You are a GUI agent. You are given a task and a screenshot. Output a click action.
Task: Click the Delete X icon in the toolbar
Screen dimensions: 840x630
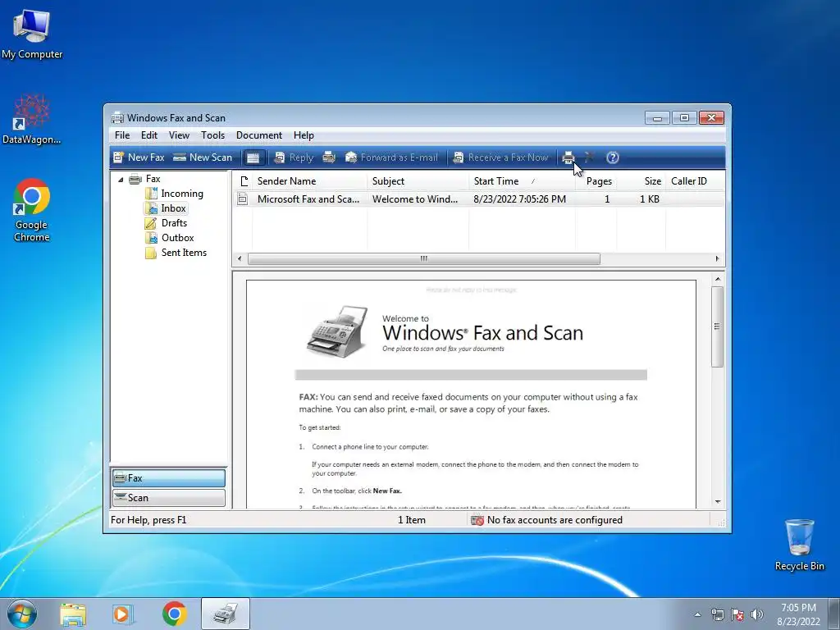point(589,157)
